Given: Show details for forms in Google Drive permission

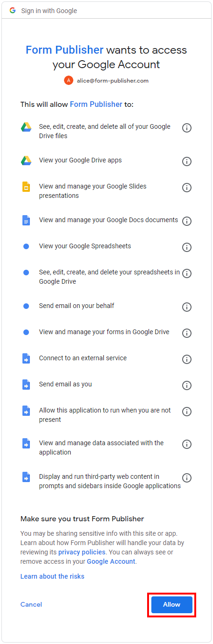Looking at the screenshot, I should coord(187,333).
